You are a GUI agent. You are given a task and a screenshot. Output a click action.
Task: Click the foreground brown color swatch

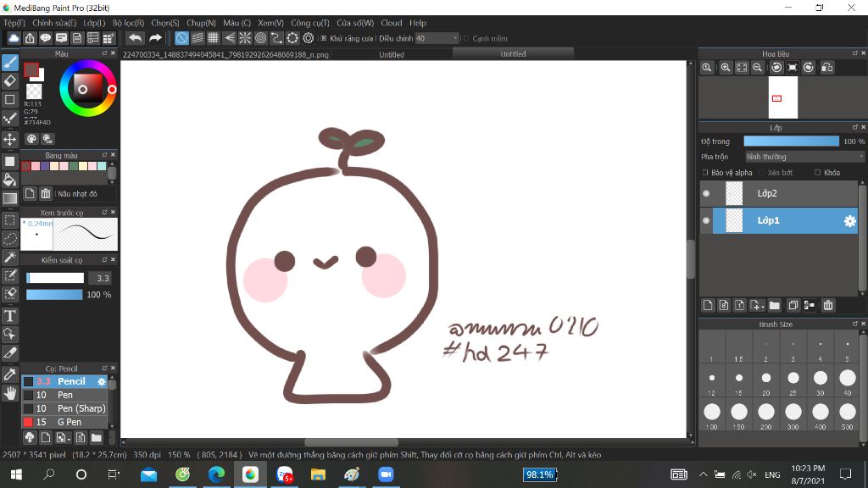[31, 69]
